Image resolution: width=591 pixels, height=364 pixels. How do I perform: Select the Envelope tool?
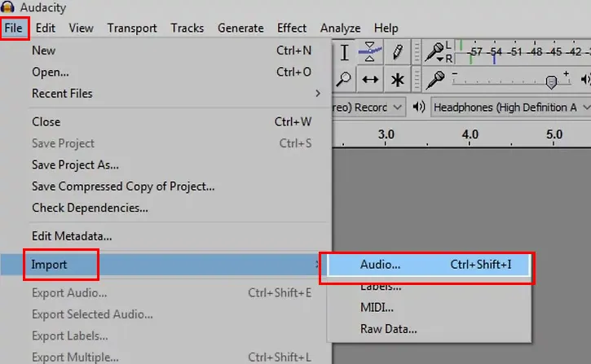[370, 52]
